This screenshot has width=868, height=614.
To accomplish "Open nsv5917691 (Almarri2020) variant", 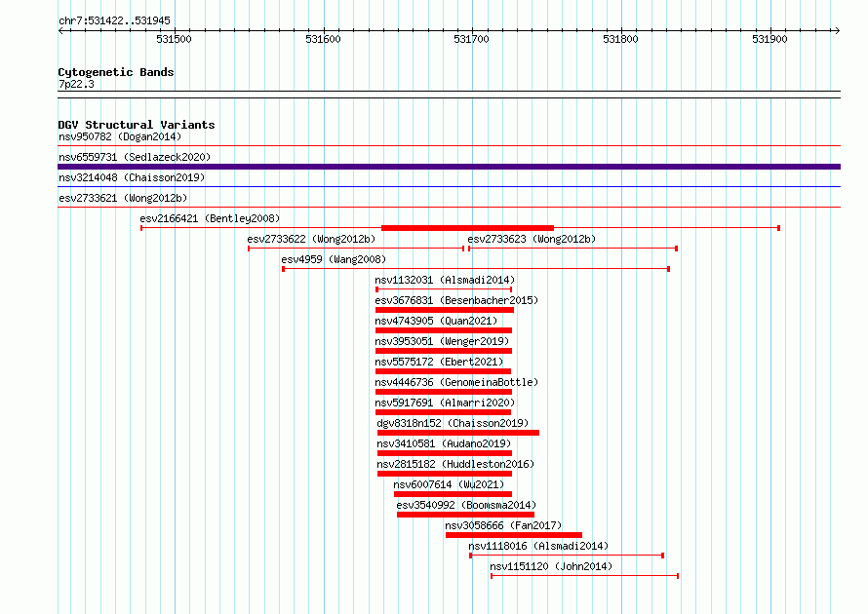I will (x=445, y=403).
